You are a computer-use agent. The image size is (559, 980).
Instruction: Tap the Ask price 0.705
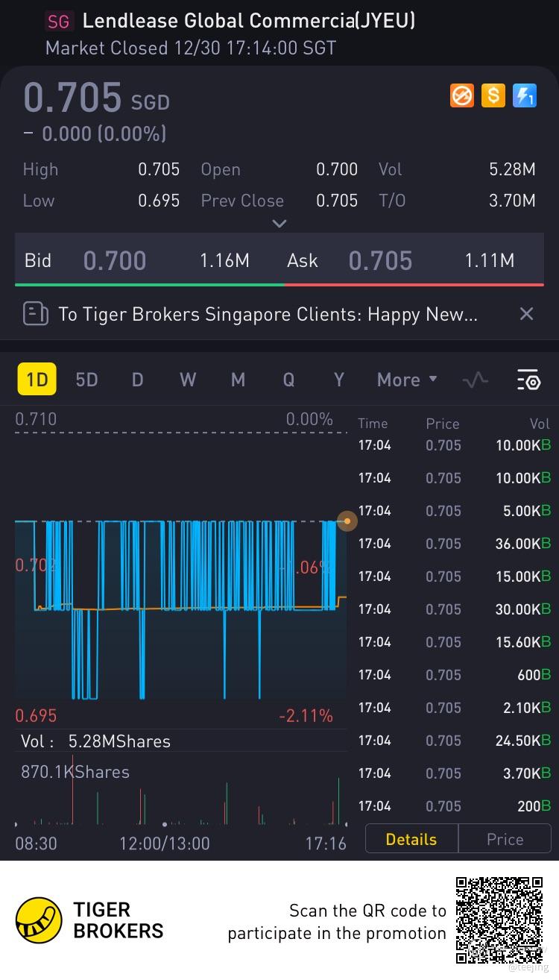pyautogui.click(x=380, y=260)
